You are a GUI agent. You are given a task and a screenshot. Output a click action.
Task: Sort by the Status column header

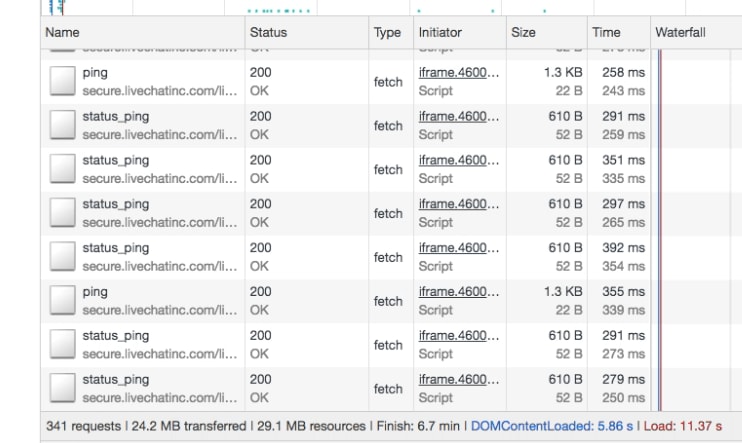[x=307, y=32]
